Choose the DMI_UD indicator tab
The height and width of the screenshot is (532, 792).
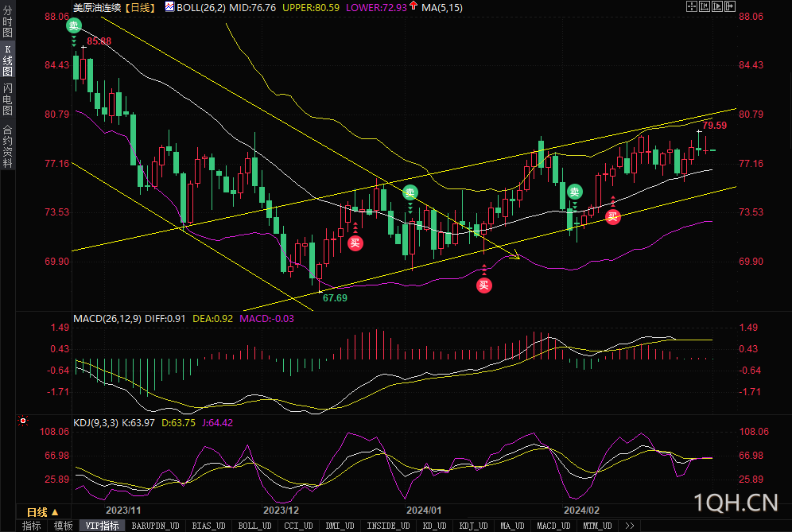coord(340,526)
